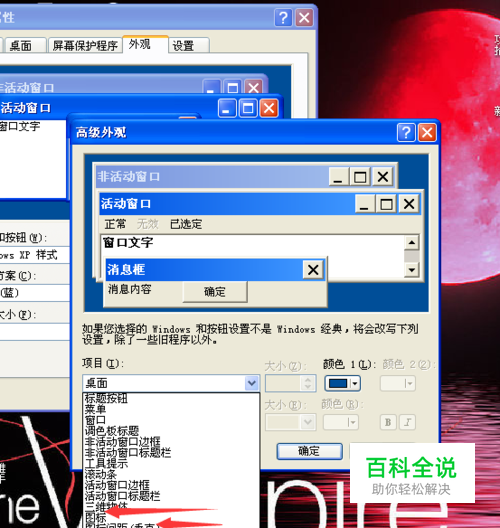This screenshot has height=528, width=500.
Task: Pick 非活动窗口边框 in the dropdown list
Action: pos(171,441)
